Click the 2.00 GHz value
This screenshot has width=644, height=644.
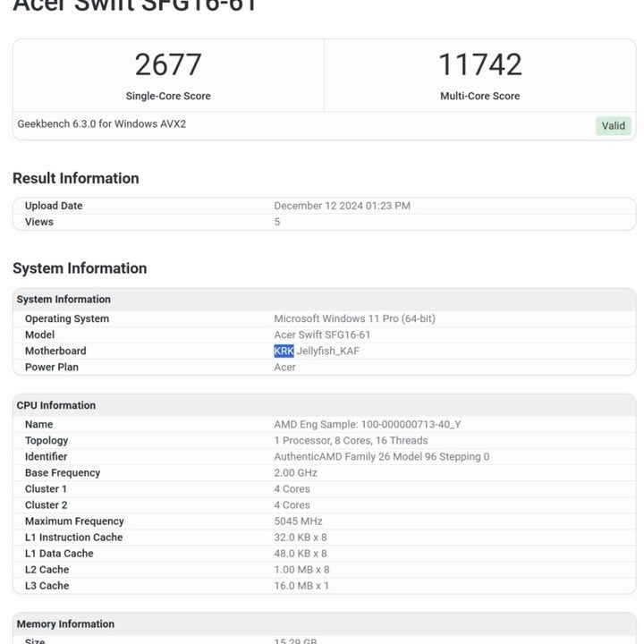pyautogui.click(x=295, y=473)
